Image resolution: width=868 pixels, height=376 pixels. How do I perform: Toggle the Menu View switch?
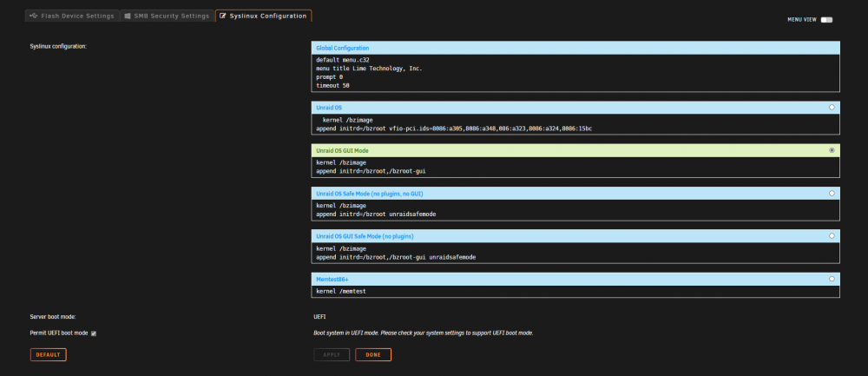[x=826, y=19]
